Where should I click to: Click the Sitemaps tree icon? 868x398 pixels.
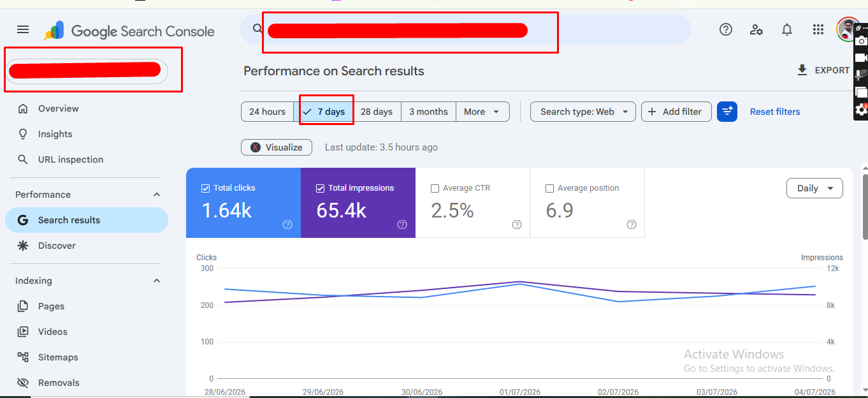tap(23, 357)
